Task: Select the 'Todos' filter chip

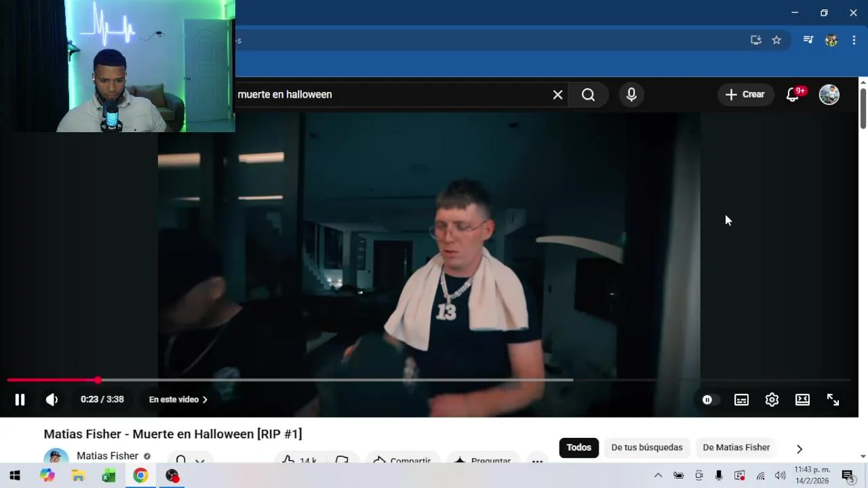Action: (x=579, y=447)
